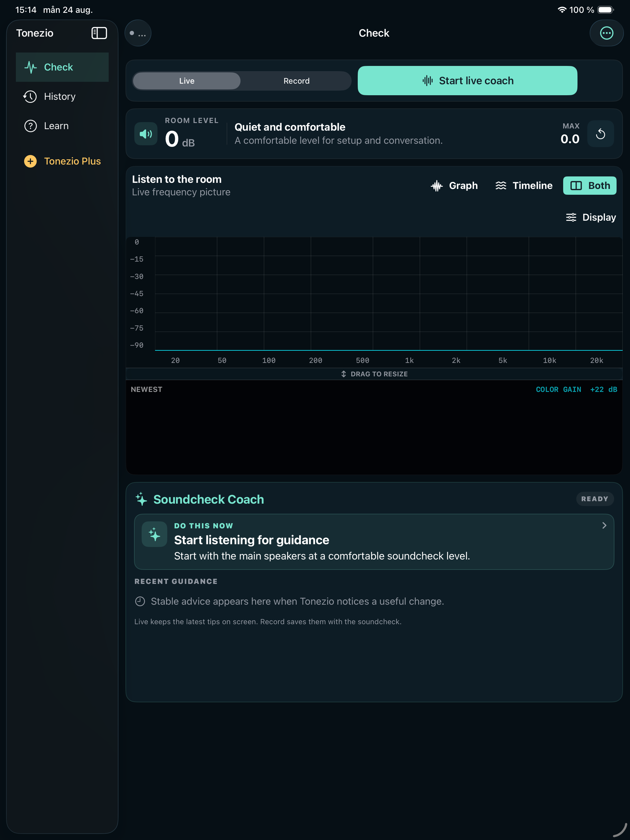Click the Both split-view icon
Image resolution: width=630 pixels, height=840 pixels.
tap(576, 186)
